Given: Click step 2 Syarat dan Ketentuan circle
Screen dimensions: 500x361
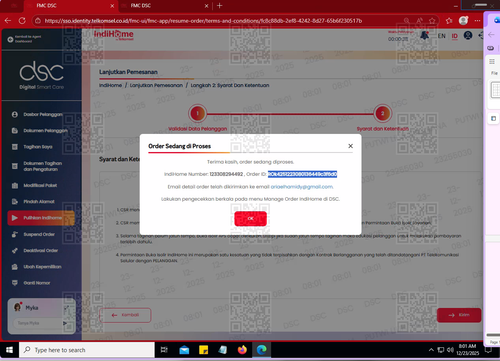Looking at the screenshot, I should tap(382, 113).
